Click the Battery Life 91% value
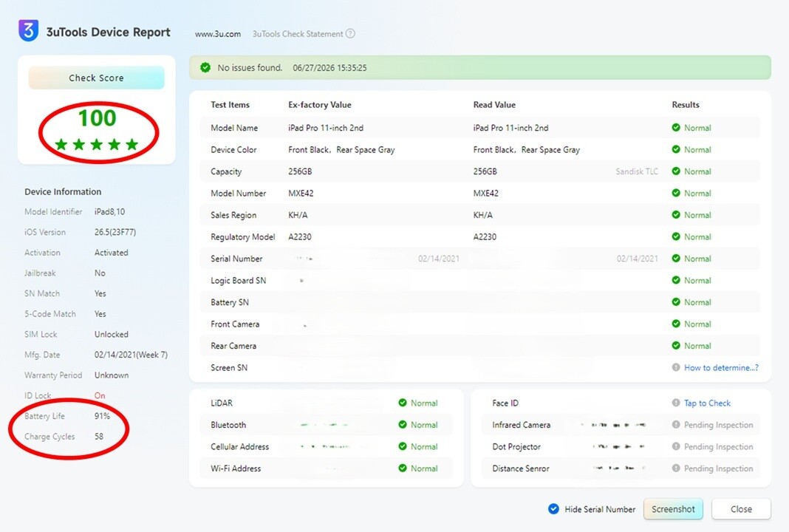 point(102,416)
